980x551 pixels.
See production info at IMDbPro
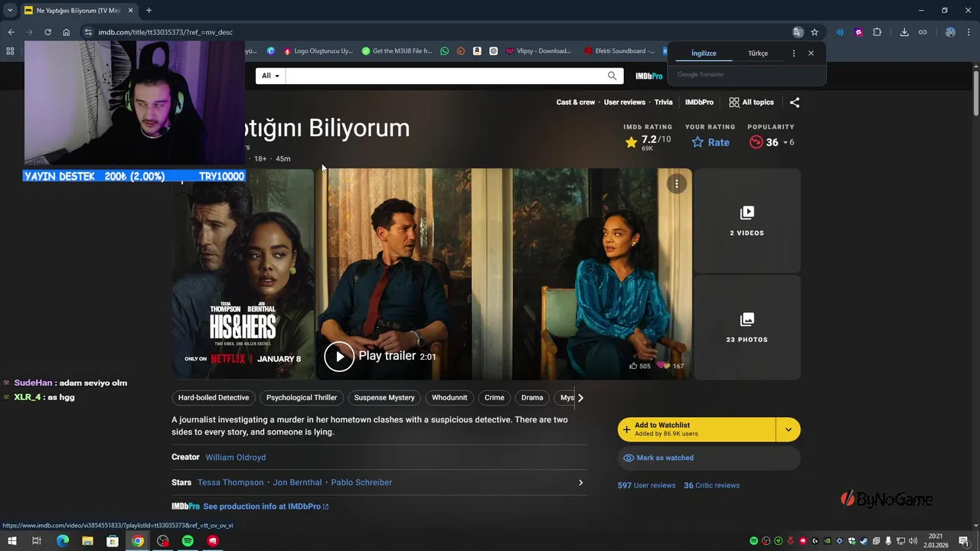266,507
